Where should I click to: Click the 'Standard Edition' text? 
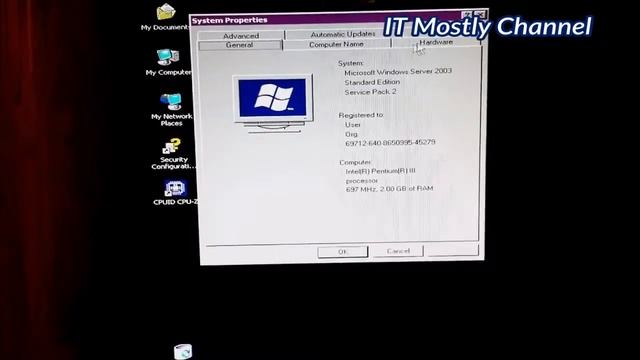372,82
